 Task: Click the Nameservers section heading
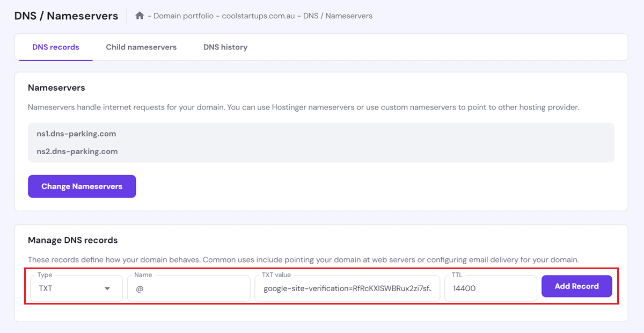pyautogui.click(x=56, y=88)
